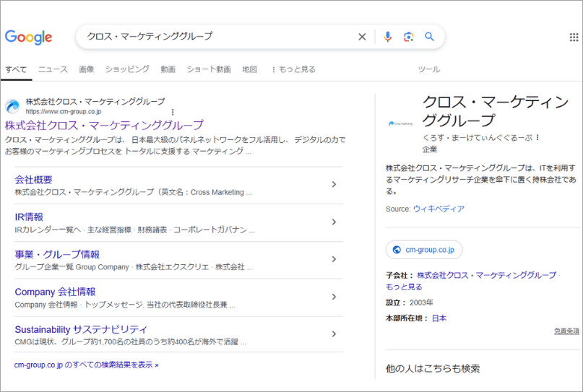Open three-dot menu in knowledge panel subtitle

pyautogui.click(x=537, y=137)
